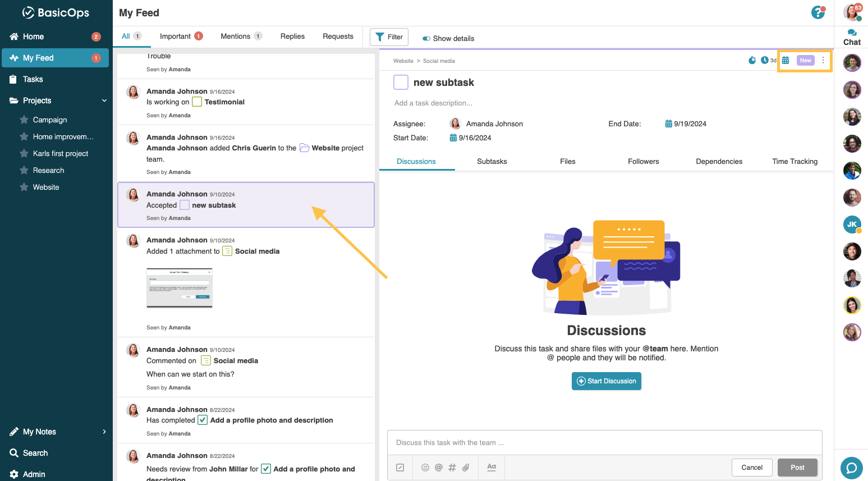Switch to the Subtasks tab

click(492, 161)
